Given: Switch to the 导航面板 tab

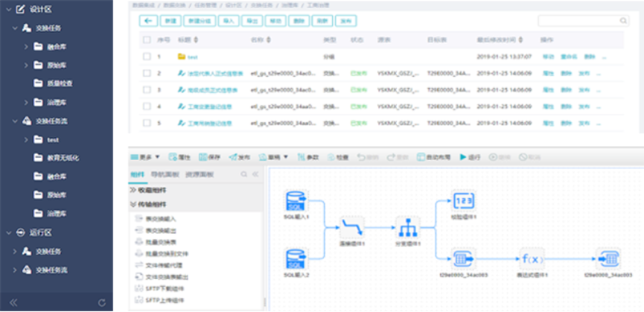Looking at the screenshot, I should pos(165,174).
